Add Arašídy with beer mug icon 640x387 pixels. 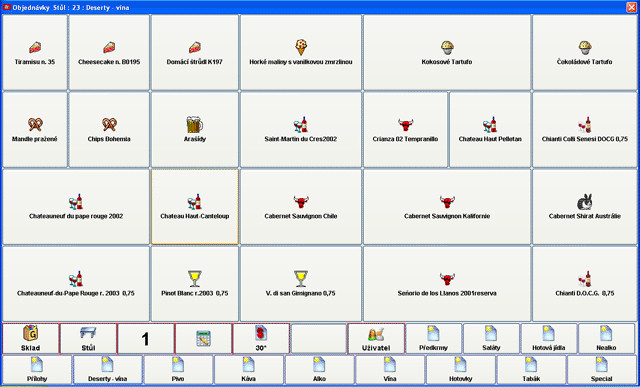195,130
